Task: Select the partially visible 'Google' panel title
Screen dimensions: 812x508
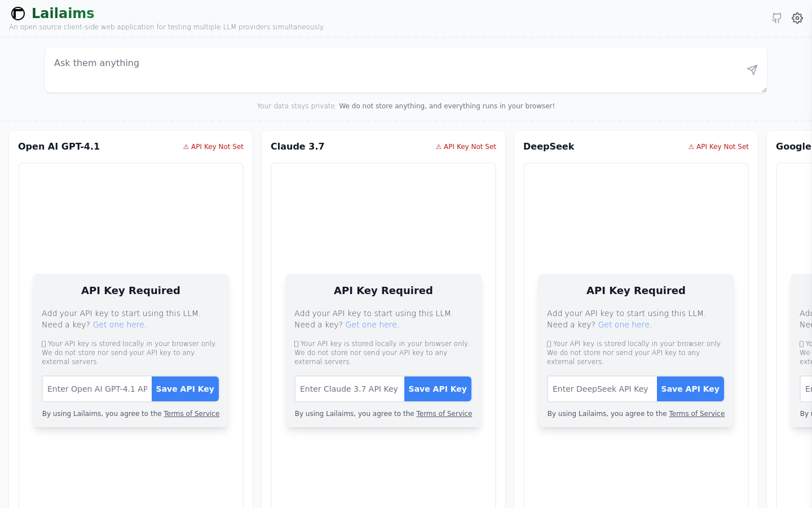Action: point(793,146)
